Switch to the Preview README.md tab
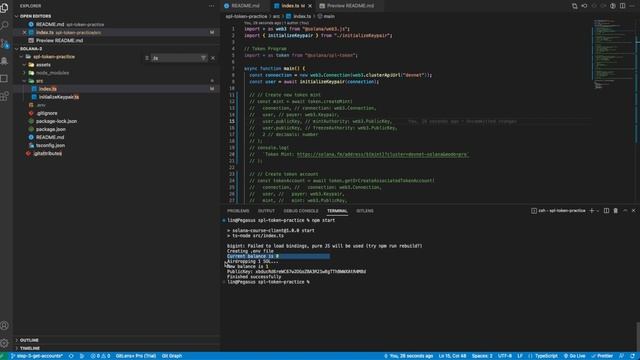640x360 pixels. [350, 6]
